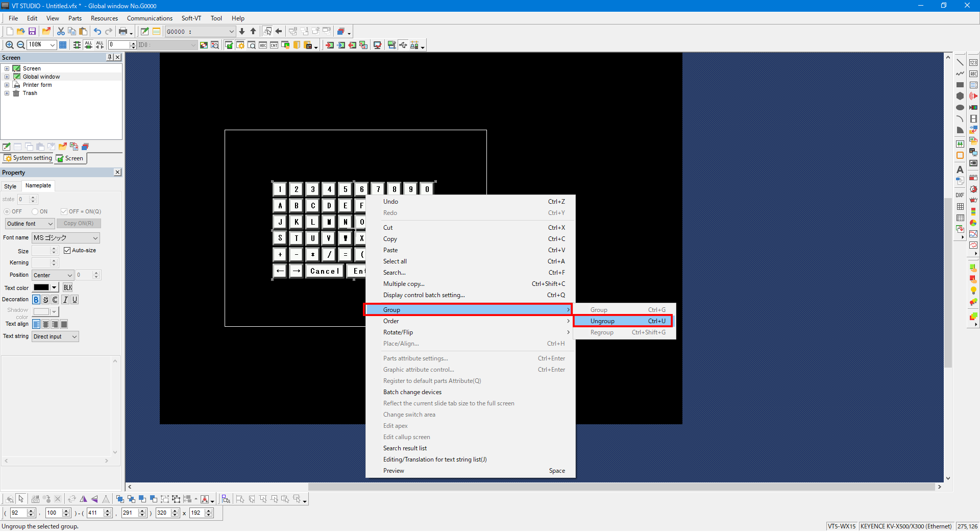This screenshot has height=532, width=980.
Task: Switch to the Style tab
Action: click(x=10, y=186)
